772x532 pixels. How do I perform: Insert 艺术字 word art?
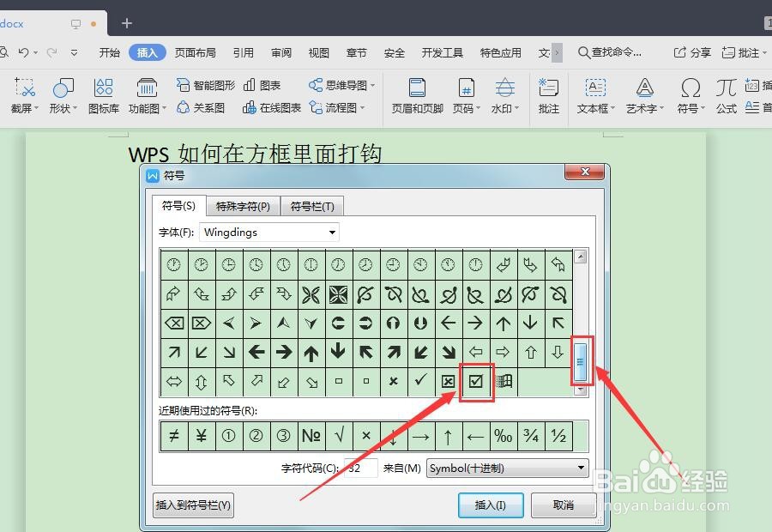pos(645,96)
